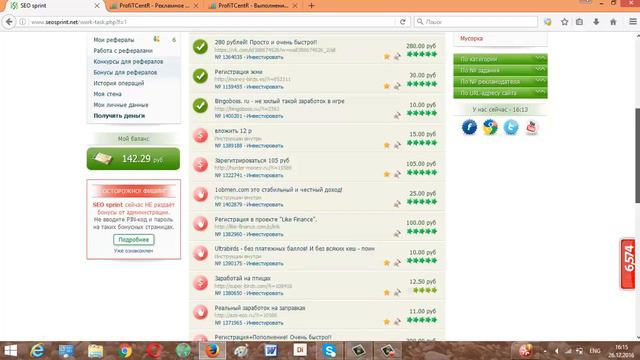The height and width of the screenshot is (360, 640).
Task: Click the green 142.29 руб balance button
Action: pyautogui.click(x=133, y=159)
